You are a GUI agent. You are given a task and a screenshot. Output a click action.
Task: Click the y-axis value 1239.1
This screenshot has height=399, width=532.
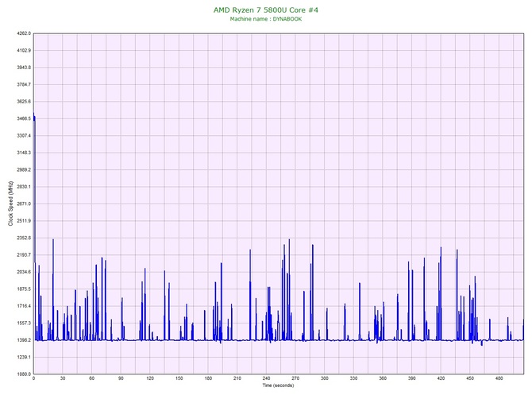(x=24, y=357)
